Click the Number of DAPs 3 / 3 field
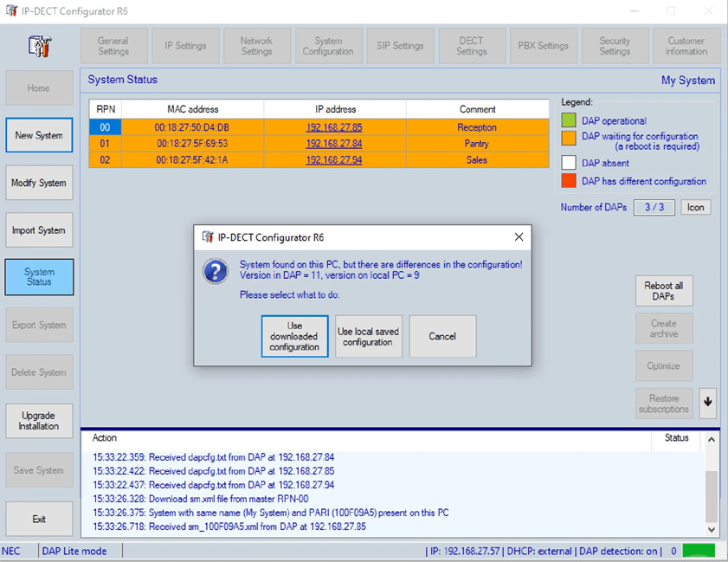This screenshot has width=728, height=562. tap(654, 207)
